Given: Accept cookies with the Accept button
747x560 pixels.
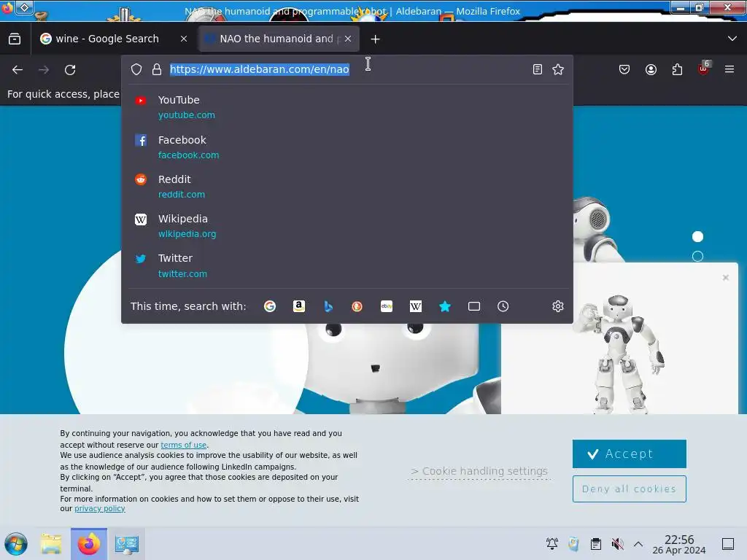Looking at the screenshot, I should click(630, 454).
